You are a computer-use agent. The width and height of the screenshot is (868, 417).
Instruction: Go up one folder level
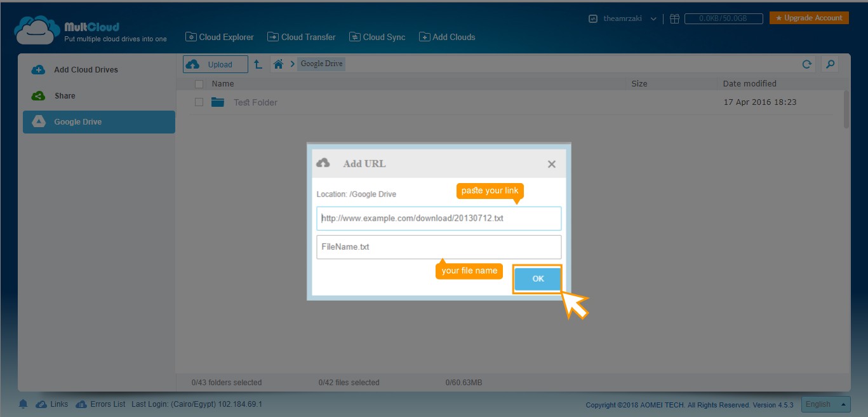(x=258, y=64)
